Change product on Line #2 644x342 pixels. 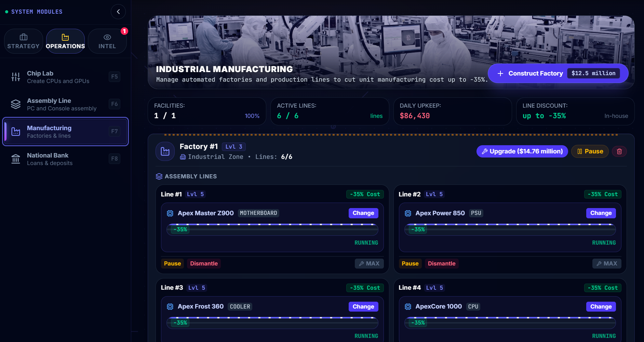point(601,213)
